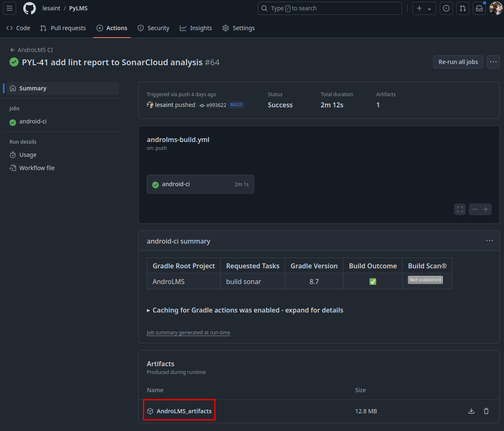Click the Artifacts count 1

(378, 105)
